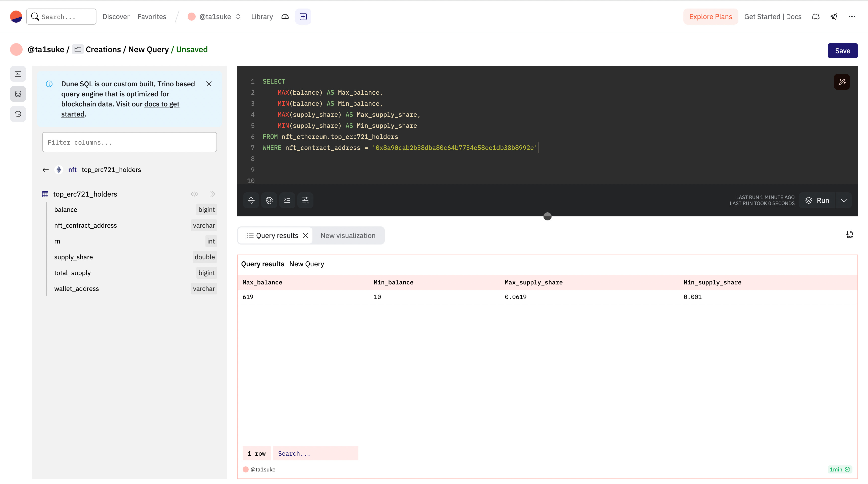Click the back arrow beside nft
Viewport: 868px width, 484px height.
pos(46,170)
